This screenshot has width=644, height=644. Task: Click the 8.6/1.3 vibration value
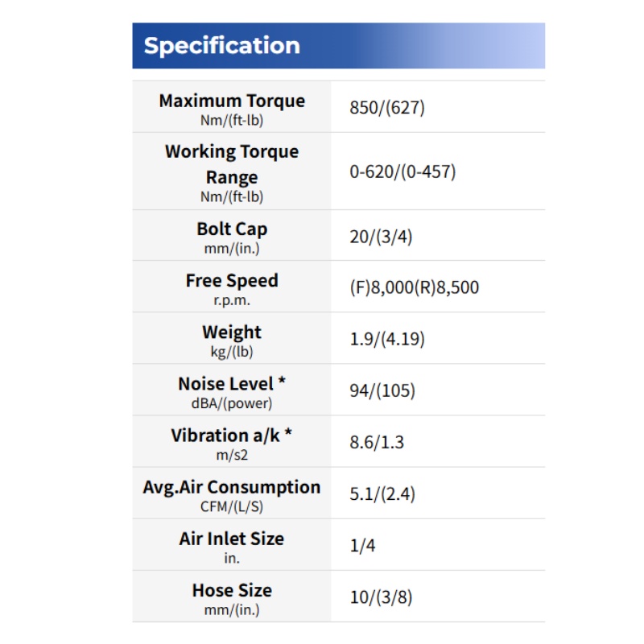click(x=377, y=442)
